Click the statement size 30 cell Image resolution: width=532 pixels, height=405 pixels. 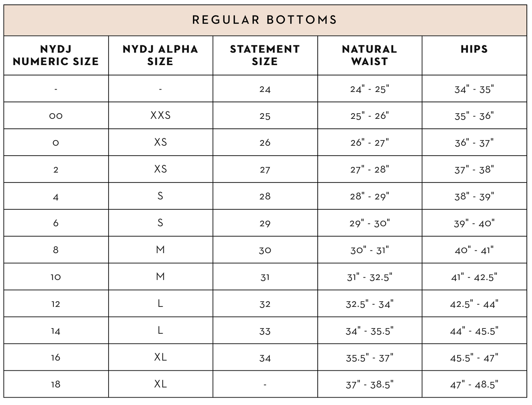265,250
